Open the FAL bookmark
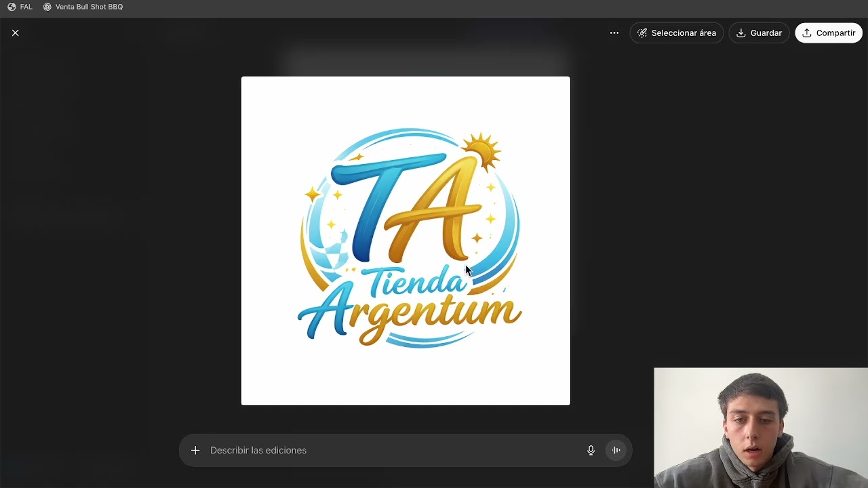Image resolution: width=868 pixels, height=488 pixels. click(x=20, y=7)
